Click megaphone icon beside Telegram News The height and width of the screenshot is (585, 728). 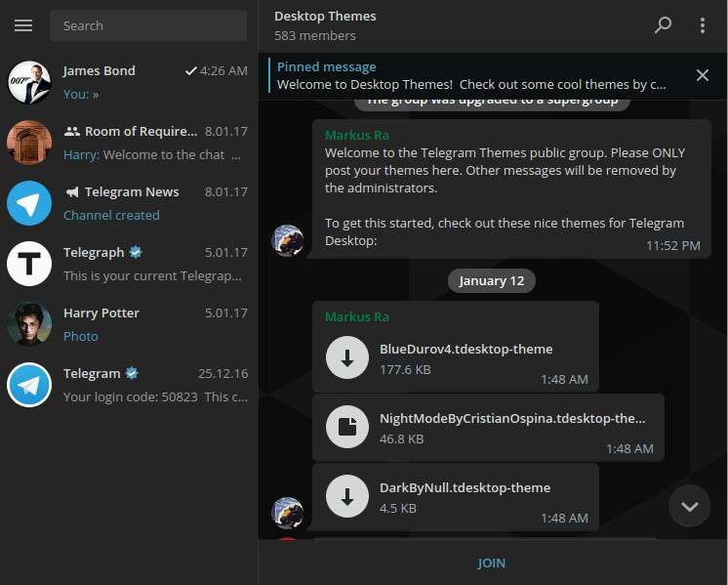point(72,191)
